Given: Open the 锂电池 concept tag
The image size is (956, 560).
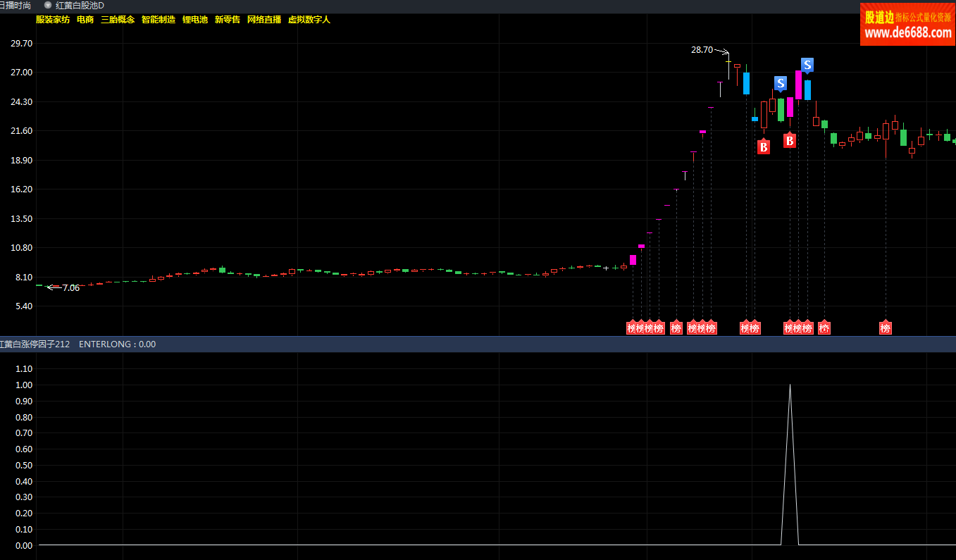Looking at the screenshot, I should click(x=195, y=20).
